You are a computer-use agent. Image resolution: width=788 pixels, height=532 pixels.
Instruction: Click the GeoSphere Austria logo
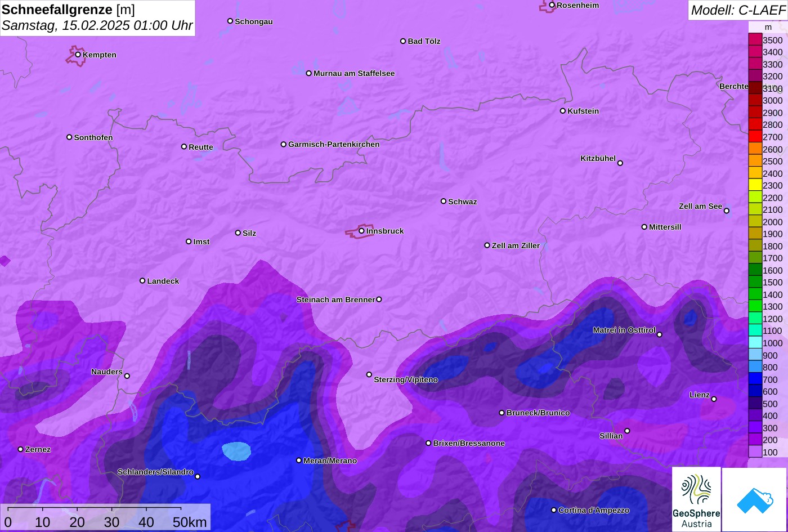pos(696,499)
